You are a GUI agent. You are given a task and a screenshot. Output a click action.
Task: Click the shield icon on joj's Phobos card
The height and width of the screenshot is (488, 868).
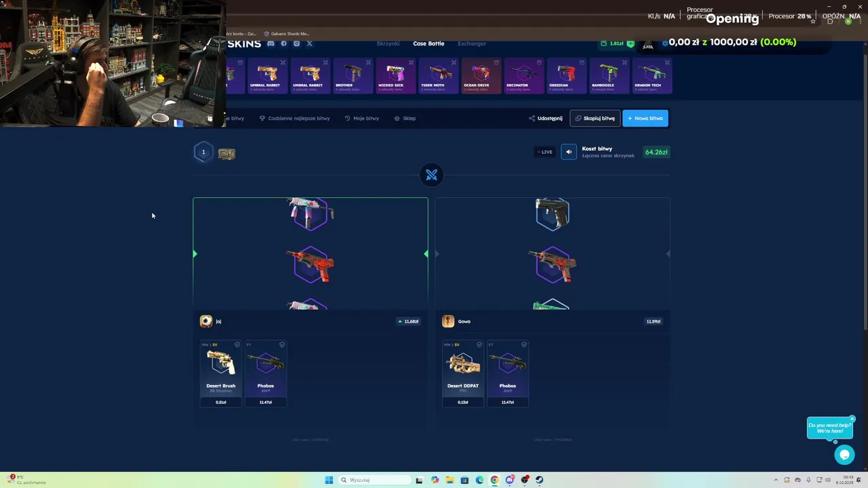282,345
